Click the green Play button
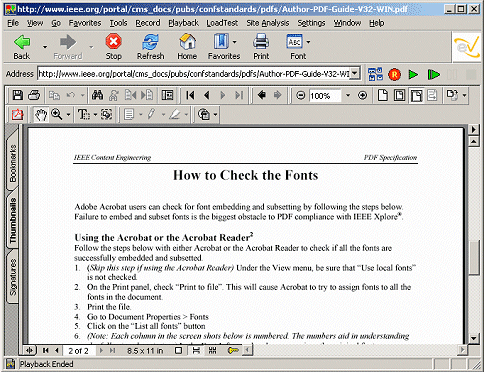The width and height of the screenshot is (484, 372). pos(413,74)
